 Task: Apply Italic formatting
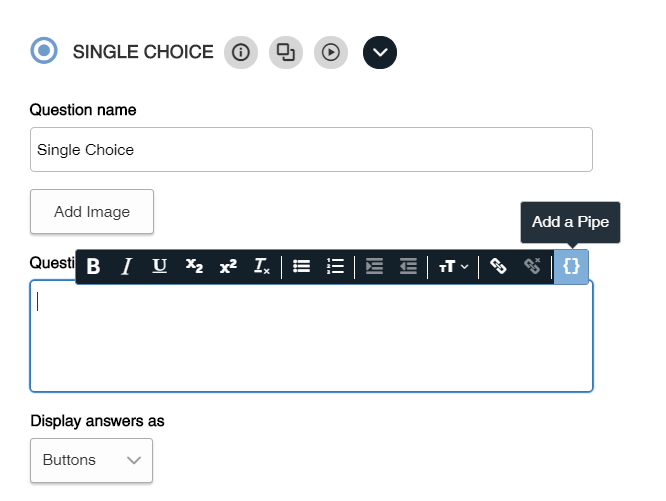127,266
